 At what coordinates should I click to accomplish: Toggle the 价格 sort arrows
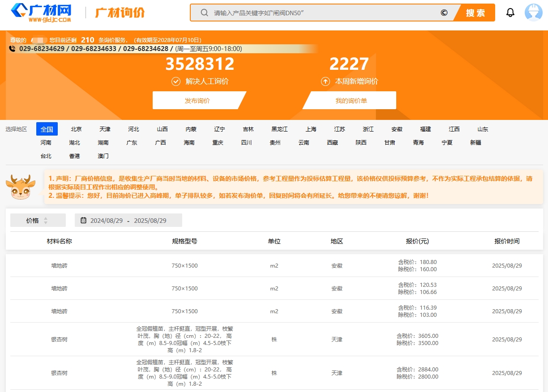tap(45, 221)
